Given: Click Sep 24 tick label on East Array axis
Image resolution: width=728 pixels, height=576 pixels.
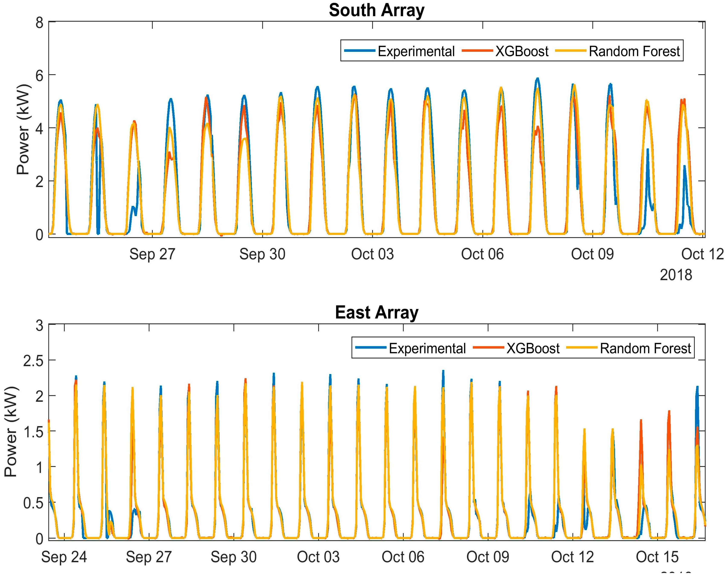Looking at the screenshot, I should (x=64, y=557).
